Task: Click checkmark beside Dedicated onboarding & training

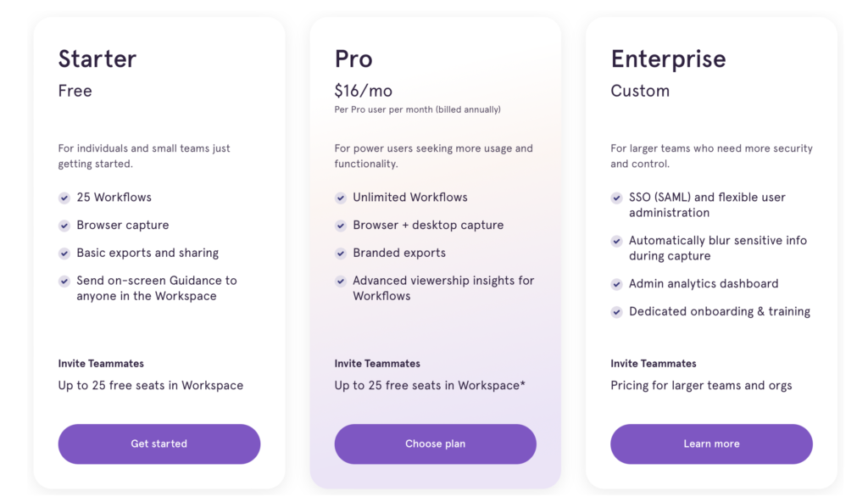Action: coord(617,312)
